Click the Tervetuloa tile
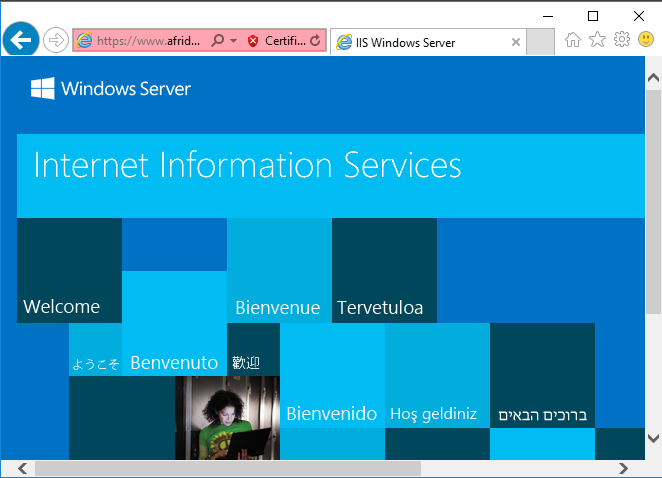This screenshot has height=478, width=662. (x=384, y=270)
